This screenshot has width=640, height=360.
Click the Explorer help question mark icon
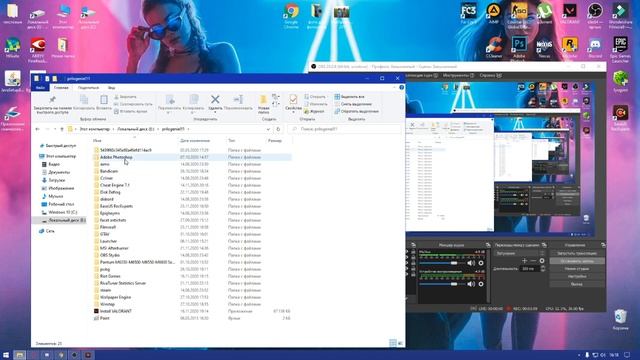click(x=401, y=87)
